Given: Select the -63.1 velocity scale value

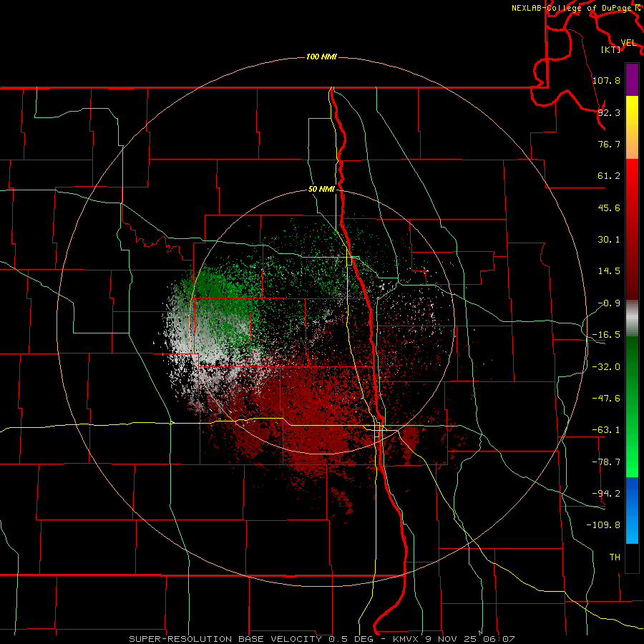Looking at the screenshot, I should [x=606, y=430].
